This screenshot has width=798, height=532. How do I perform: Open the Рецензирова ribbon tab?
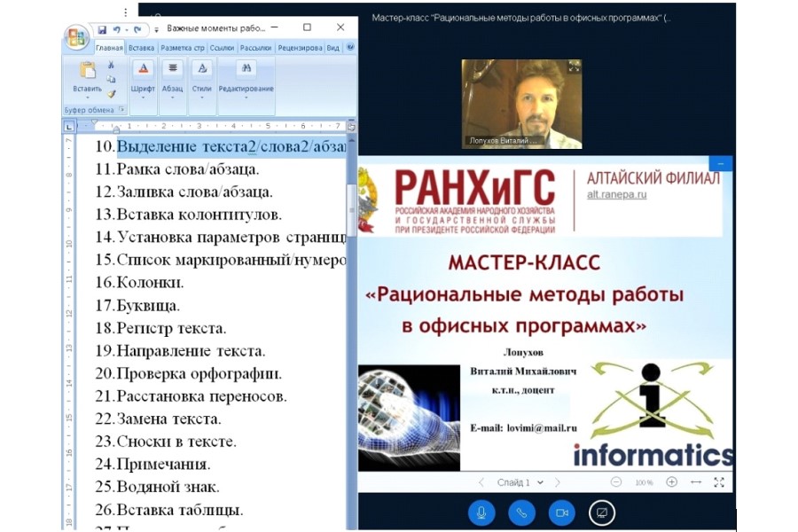tap(300, 48)
